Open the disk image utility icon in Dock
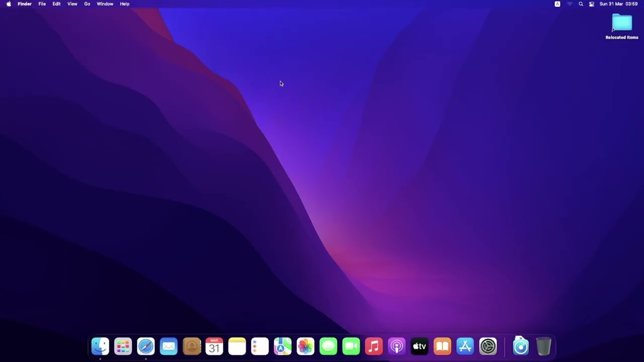The image size is (644, 362). pyautogui.click(x=521, y=346)
